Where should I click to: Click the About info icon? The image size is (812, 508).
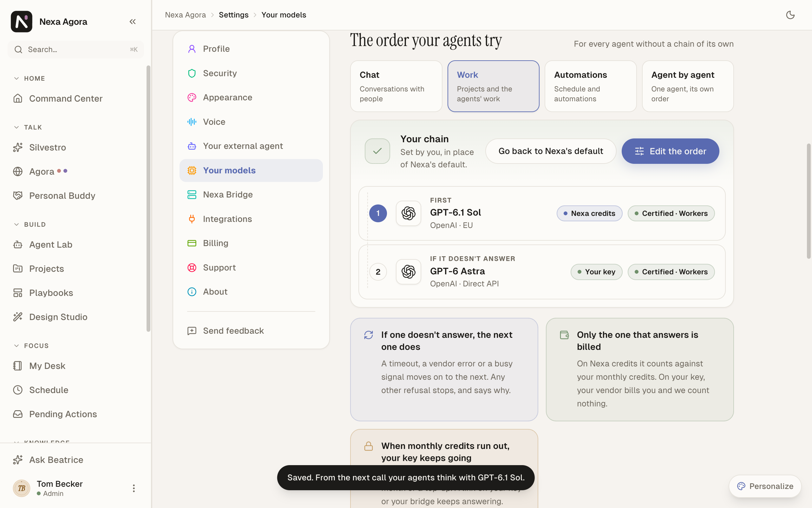coord(192,292)
